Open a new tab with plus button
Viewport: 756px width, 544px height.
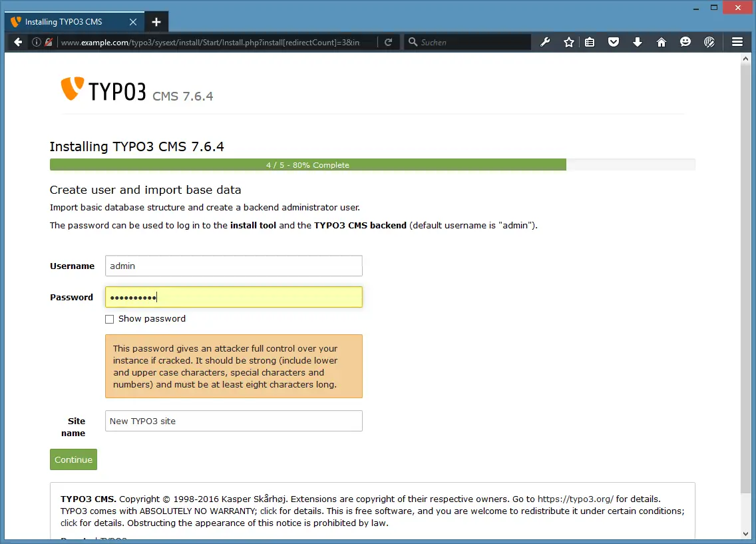(156, 22)
